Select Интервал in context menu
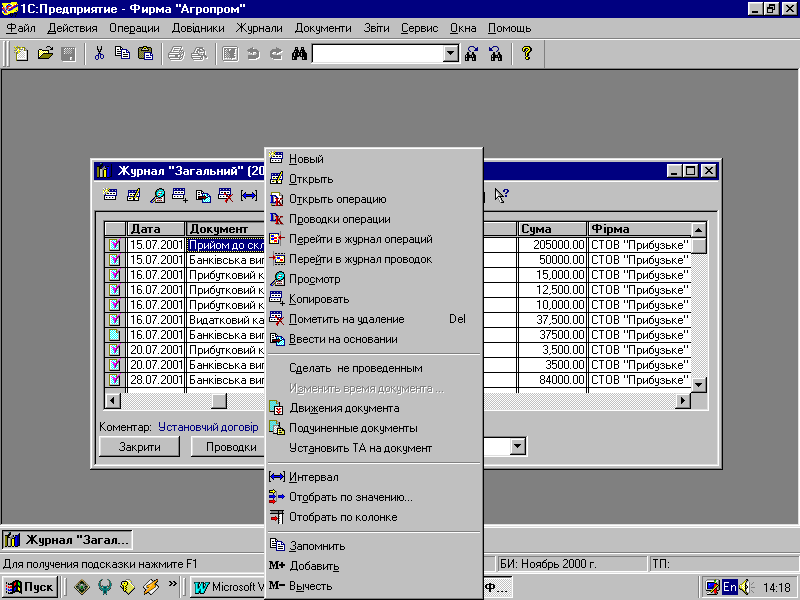This screenshot has height=600, width=800. click(373, 477)
